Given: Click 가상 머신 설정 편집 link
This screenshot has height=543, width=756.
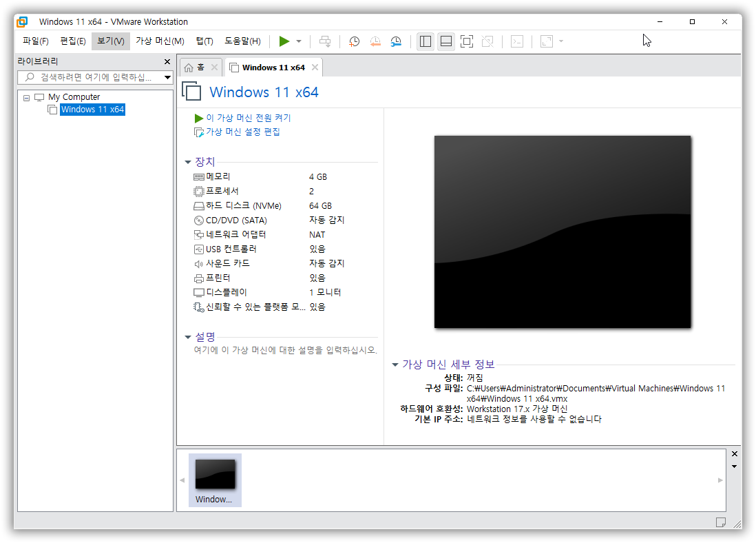Looking at the screenshot, I should click(242, 132).
